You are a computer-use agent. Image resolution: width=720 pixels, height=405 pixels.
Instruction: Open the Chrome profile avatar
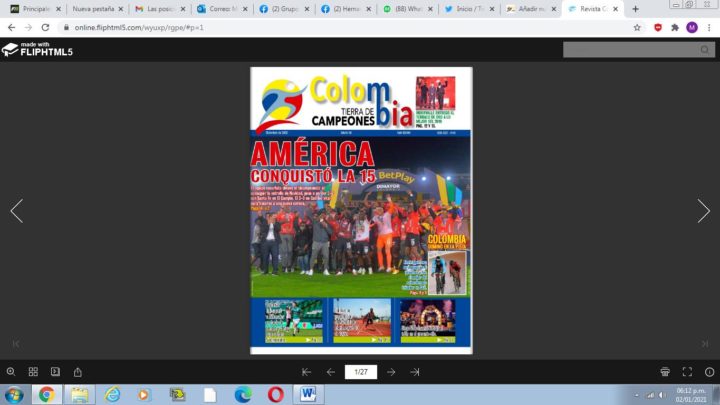(692, 28)
